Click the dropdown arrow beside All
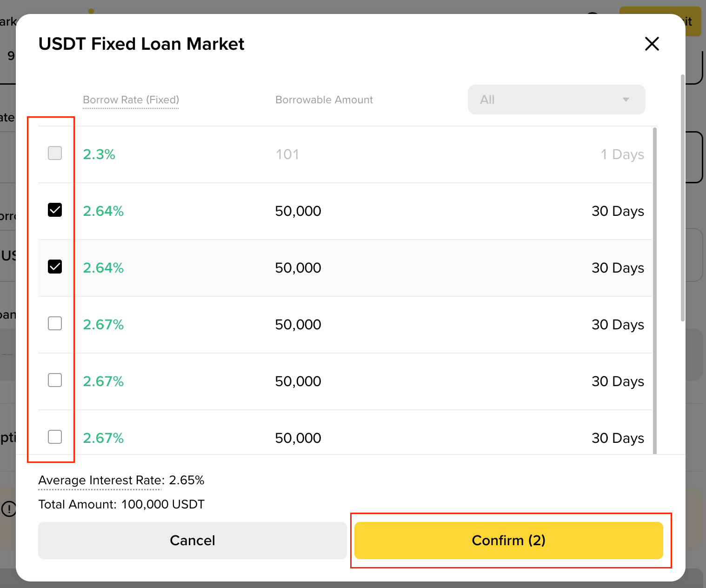The height and width of the screenshot is (588, 706). 626,100
